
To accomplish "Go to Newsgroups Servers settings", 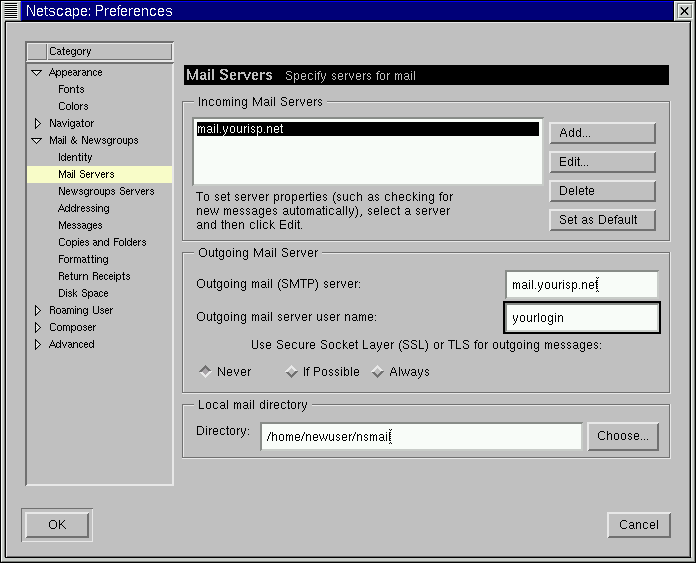I will pos(106,191).
